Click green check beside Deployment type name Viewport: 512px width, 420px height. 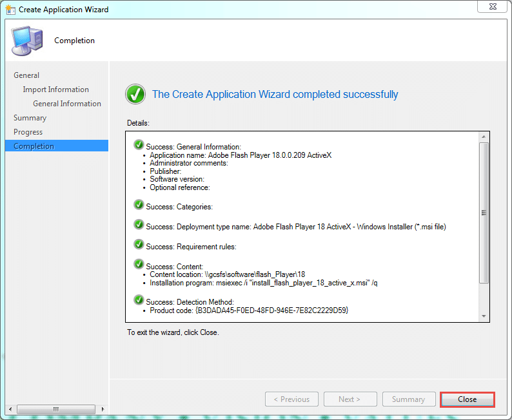click(139, 225)
